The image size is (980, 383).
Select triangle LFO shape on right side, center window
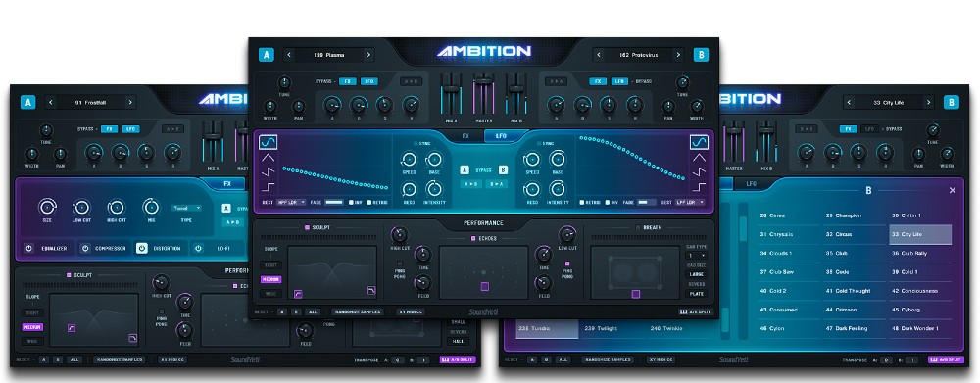699,158
